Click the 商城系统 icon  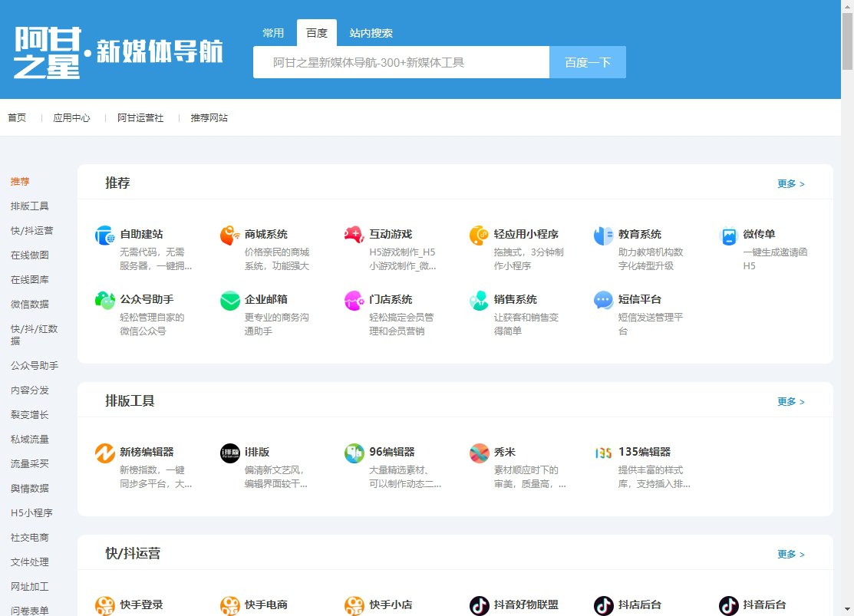(230, 236)
